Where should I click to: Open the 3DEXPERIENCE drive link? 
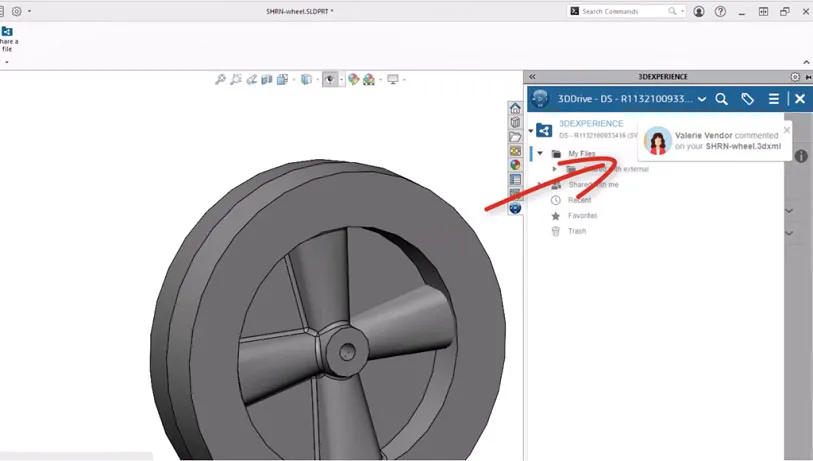pyautogui.click(x=591, y=123)
